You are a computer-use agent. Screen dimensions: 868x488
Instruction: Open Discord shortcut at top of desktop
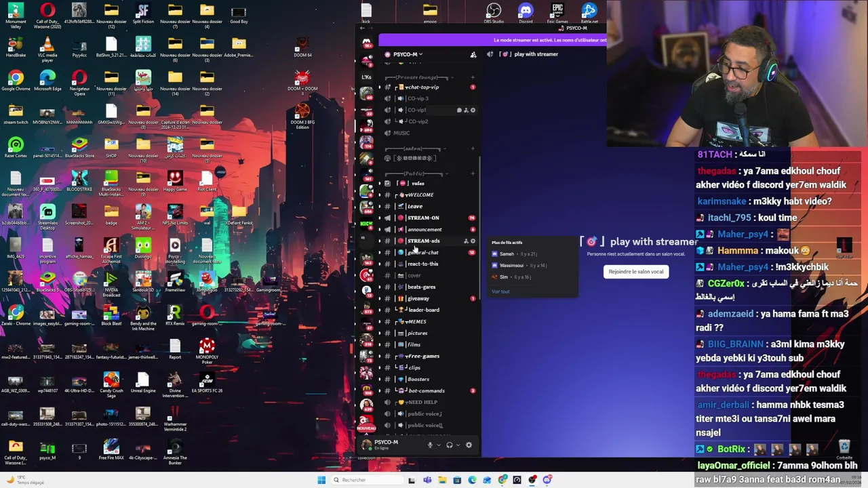point(526,13)
